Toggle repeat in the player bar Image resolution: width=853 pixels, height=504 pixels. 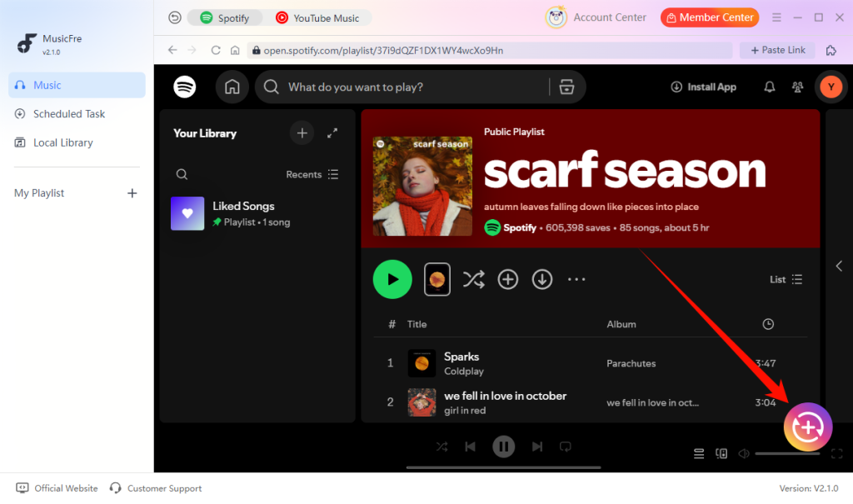pyautogui.click(x=566, y=447)
